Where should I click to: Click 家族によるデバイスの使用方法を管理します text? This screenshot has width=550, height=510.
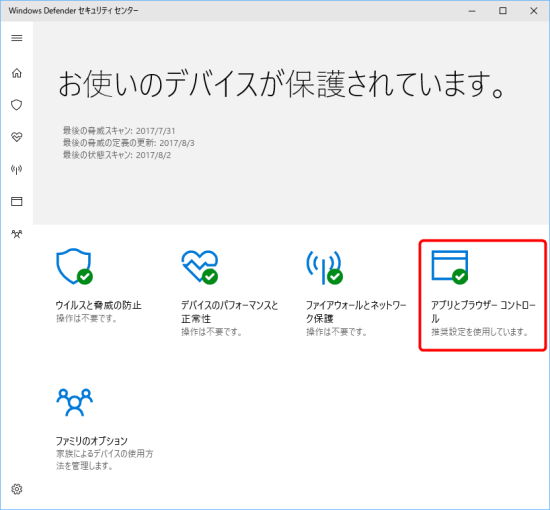tap(105, 460)
